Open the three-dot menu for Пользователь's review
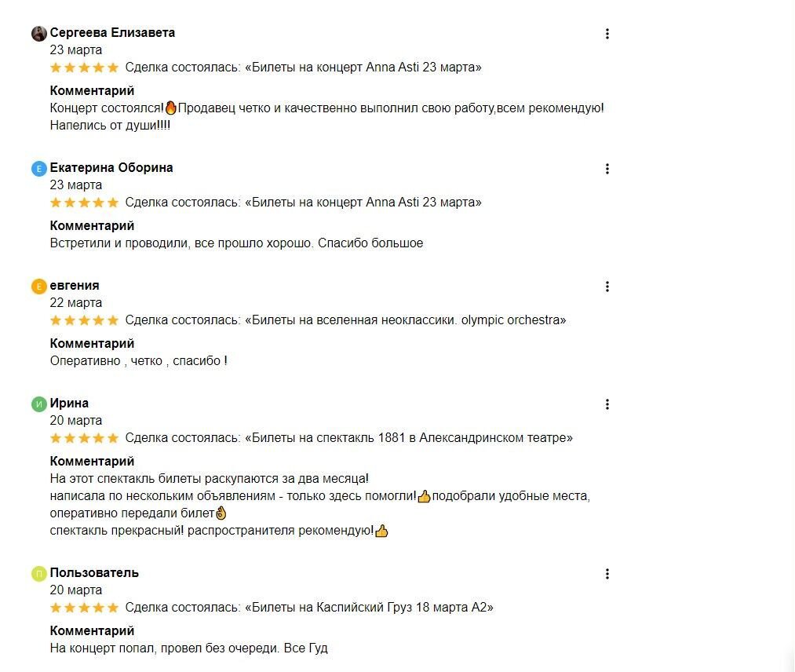 pos(607,574)
